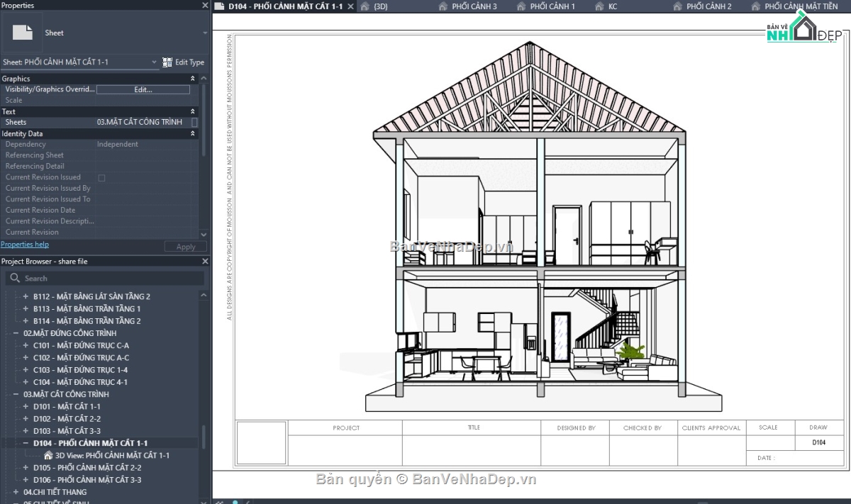Expand the D105 - PHỐI CẢNH MẶT CẮT 2-2 node
This screenshot has width=851, height=504.
(x=26, y=468)
